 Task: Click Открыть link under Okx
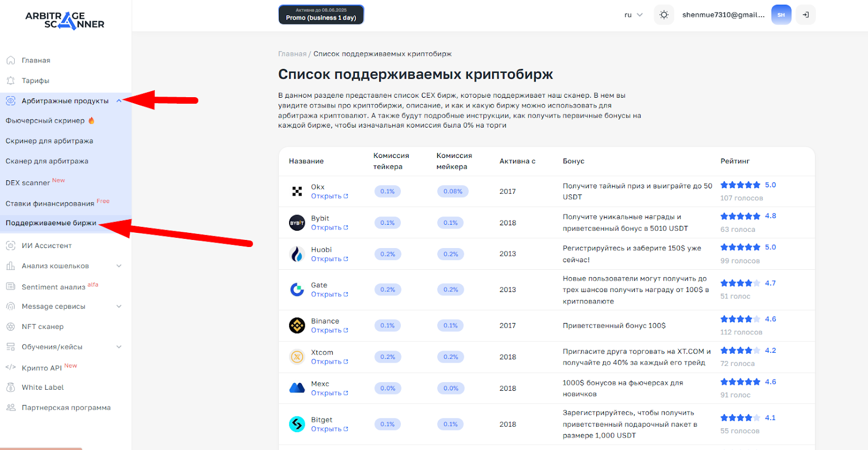coord(329,197)
